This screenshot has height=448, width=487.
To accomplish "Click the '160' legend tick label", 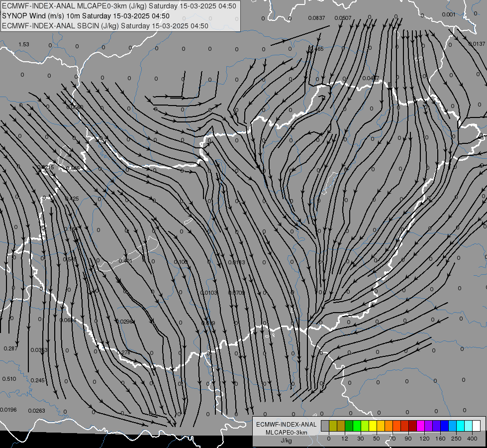I will click(x=440, y=439).
